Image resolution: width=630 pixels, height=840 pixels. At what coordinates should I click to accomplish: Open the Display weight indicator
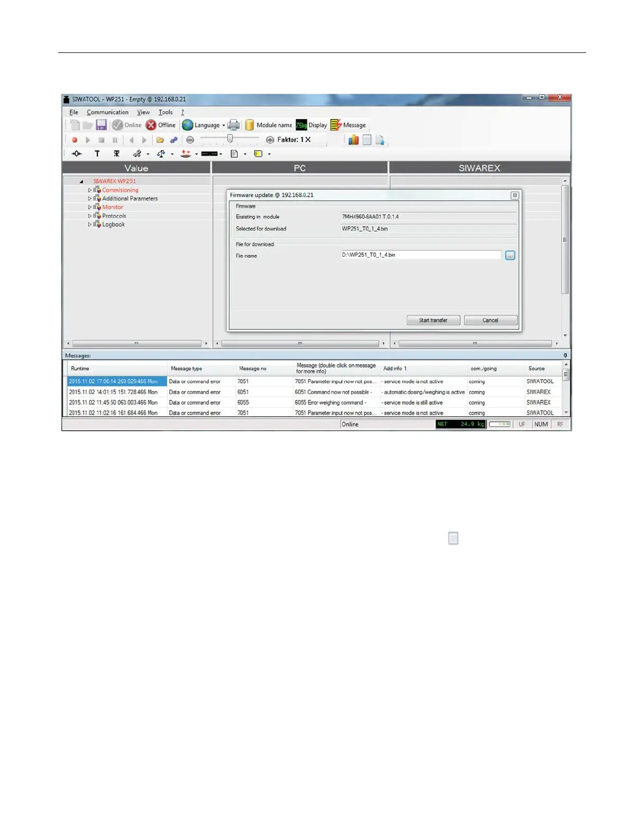(x=312, y=125)
